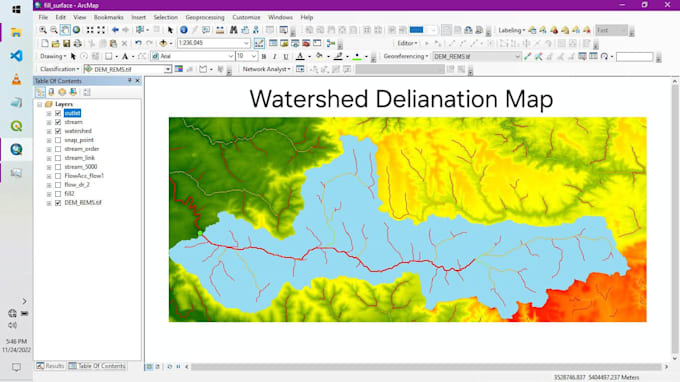
Task: Open the Measure ruler tool
Action: pyautogui.click(x=220, y=30)
